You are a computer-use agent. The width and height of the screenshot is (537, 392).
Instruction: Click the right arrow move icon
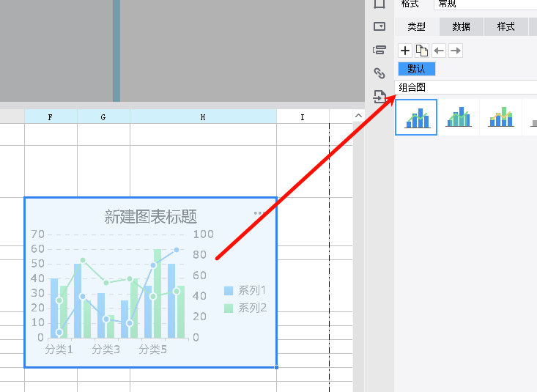[456, 51]
